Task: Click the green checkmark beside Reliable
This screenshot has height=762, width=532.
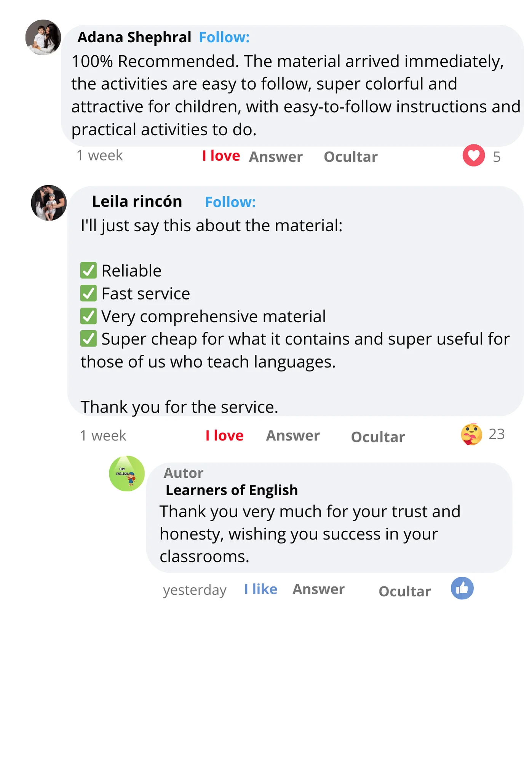Action: pos(88,271)
